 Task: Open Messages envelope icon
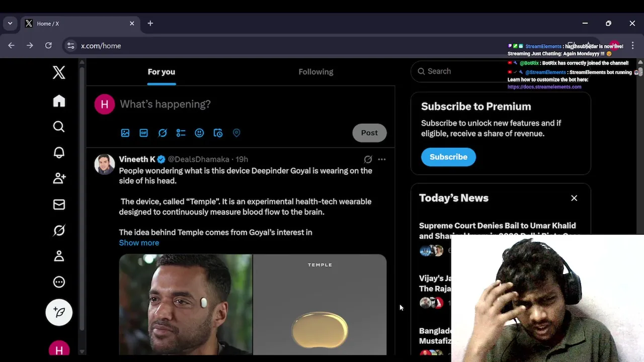coord(59,204)
